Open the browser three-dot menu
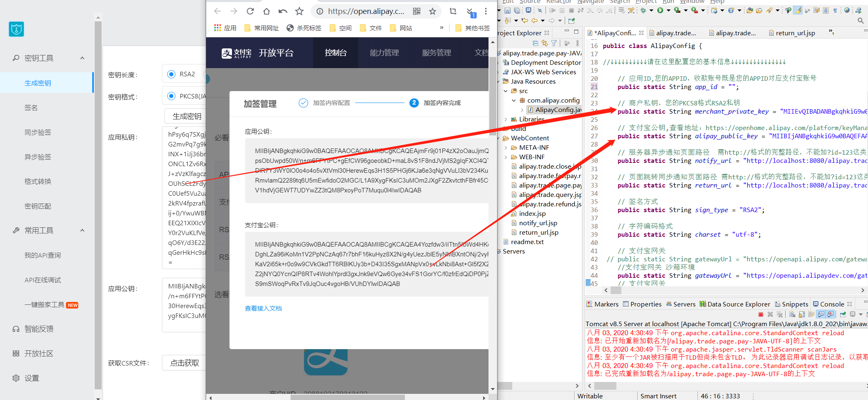The width and height of the screenshot is (868, 400). (486, 11)
